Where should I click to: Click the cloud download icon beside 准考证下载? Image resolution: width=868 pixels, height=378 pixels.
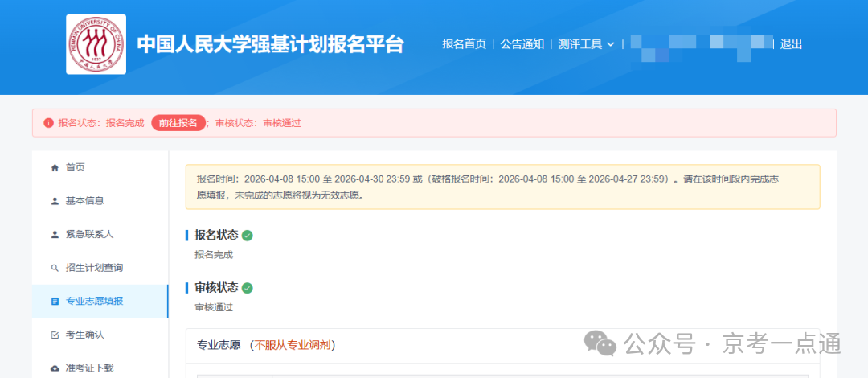pyautogui.click(x=55, y=368)
